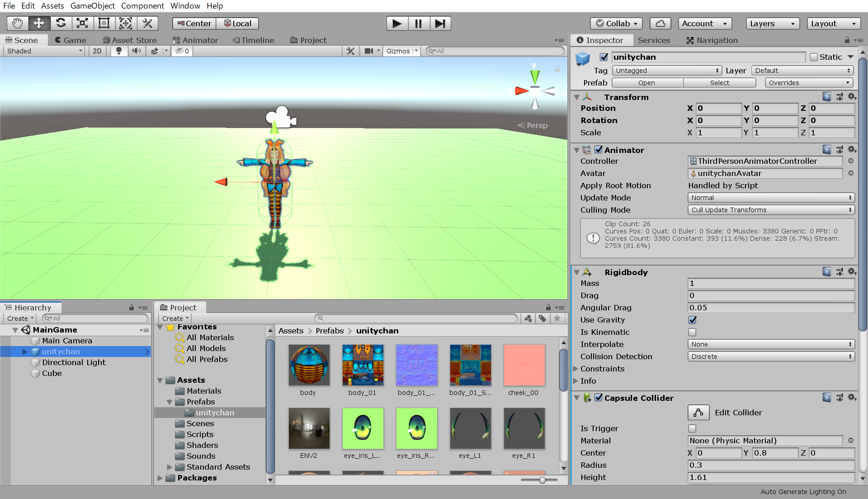Toggle 2D scene view mode
Viewport: 868px width, 499px height.
[97, 51]
